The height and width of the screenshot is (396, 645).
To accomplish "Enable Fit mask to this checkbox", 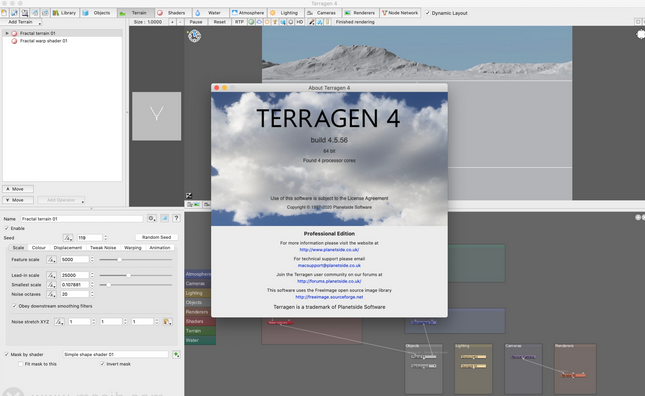I will (x=21, y=364).
